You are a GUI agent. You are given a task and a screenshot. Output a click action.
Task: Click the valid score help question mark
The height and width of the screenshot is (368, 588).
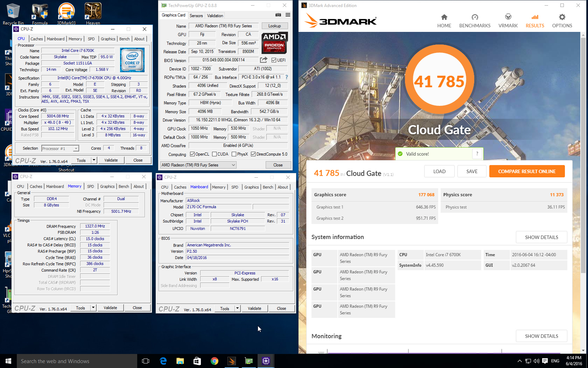click(x=477, y=154)
